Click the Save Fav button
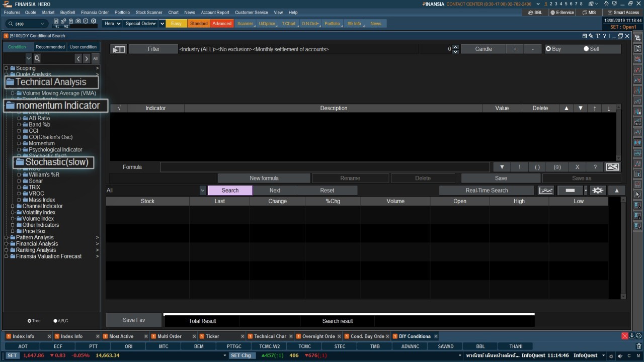Viewport: 644px width, 362px height. pos(134,320)
